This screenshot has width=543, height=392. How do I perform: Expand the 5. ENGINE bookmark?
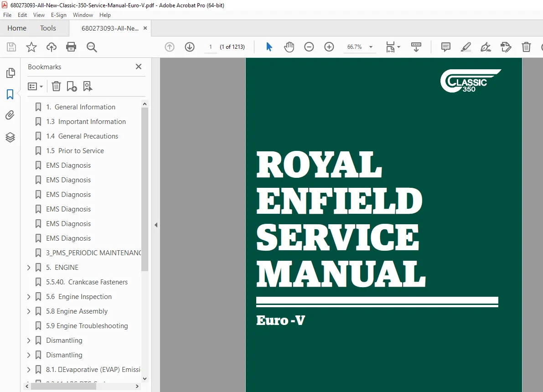[x=29, y=268]
